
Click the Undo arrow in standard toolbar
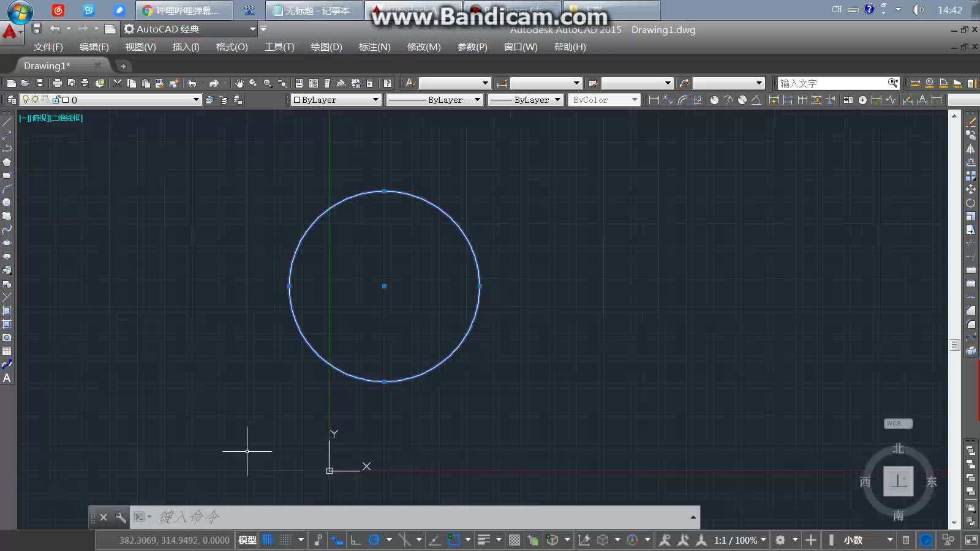[192, 83]
